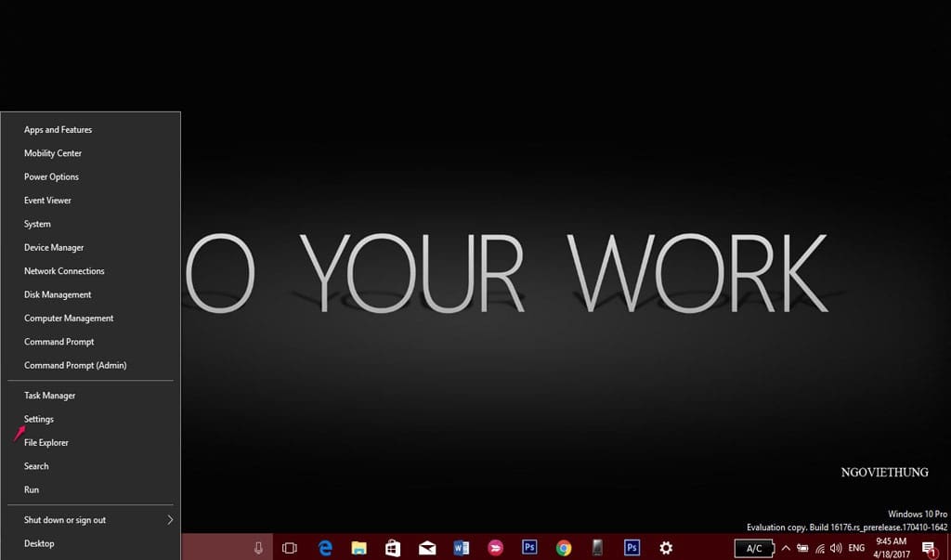Launch the Windows Store taskbar icon
Viewport: 951px width, 560px height.
[x=393, y=548]
